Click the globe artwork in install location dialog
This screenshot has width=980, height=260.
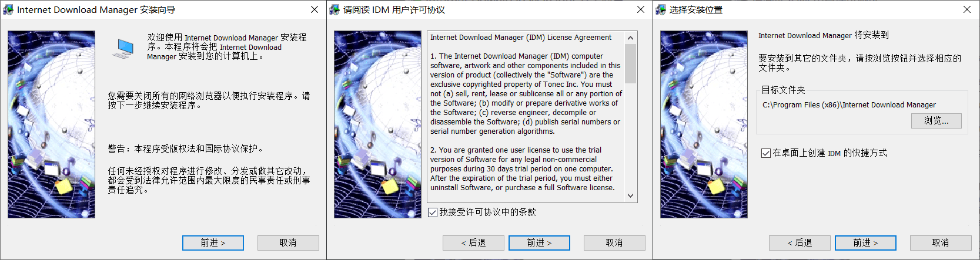point(704,124)
